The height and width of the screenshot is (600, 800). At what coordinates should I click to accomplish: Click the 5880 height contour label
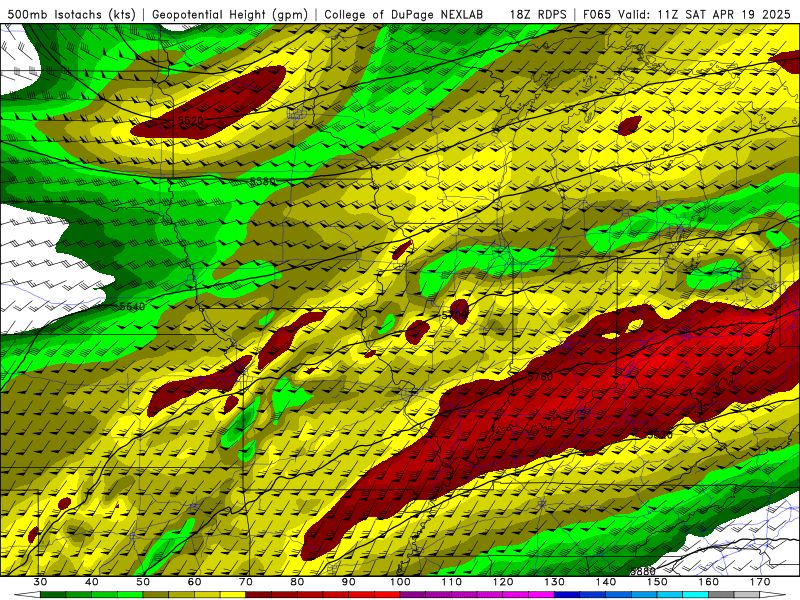[x=643, y=571]
